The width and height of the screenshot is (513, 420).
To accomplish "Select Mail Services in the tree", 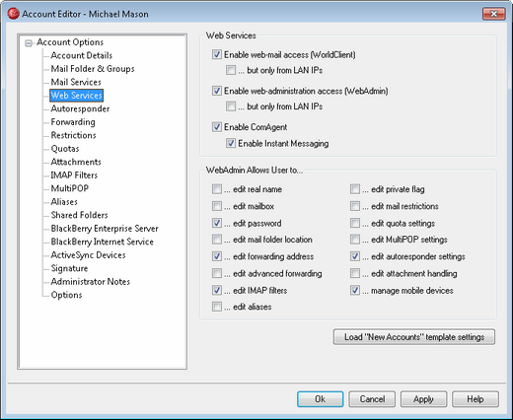I will (x=76, y=82).
